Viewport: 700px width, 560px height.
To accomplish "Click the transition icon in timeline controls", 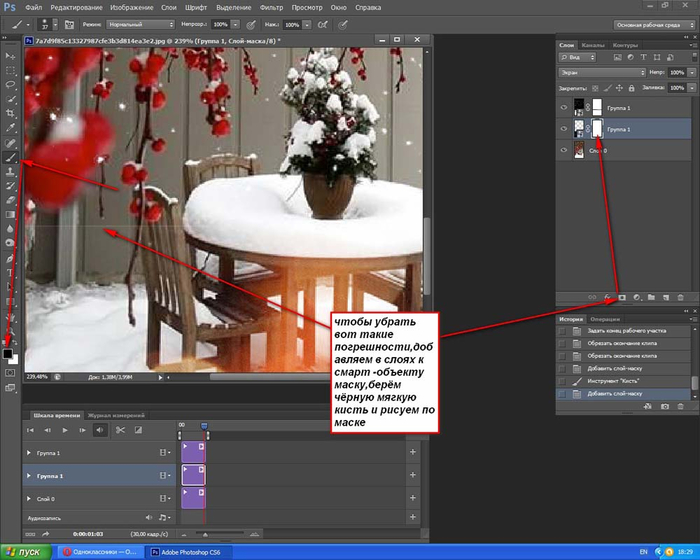I will coord(138,430).
